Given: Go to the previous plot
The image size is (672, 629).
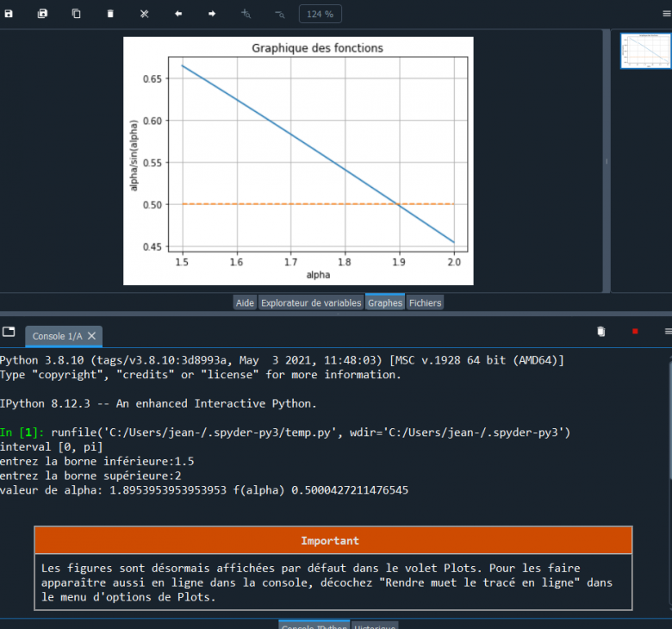Looking at the screenshot, I should pyautogui.click(x=178, y=14).
